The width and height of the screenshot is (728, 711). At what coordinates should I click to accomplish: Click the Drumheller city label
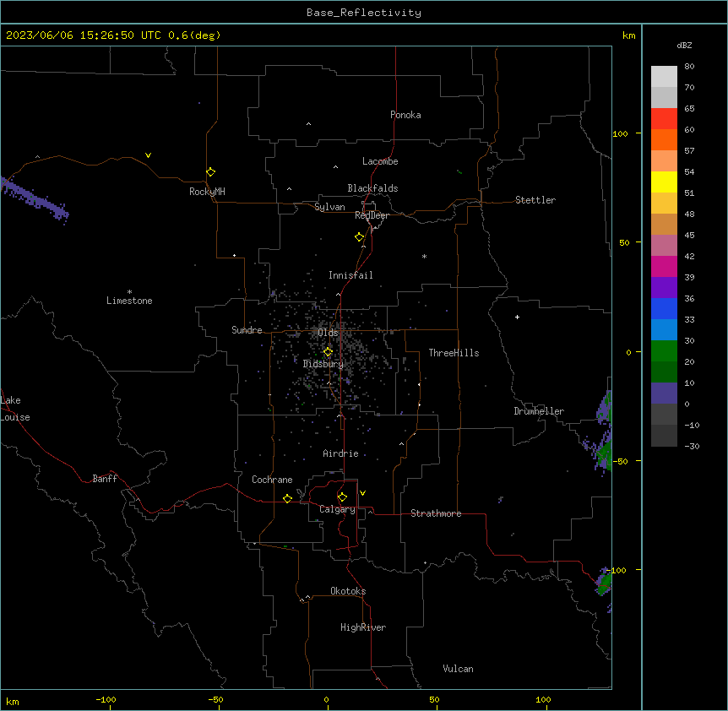tap(539, 411)
